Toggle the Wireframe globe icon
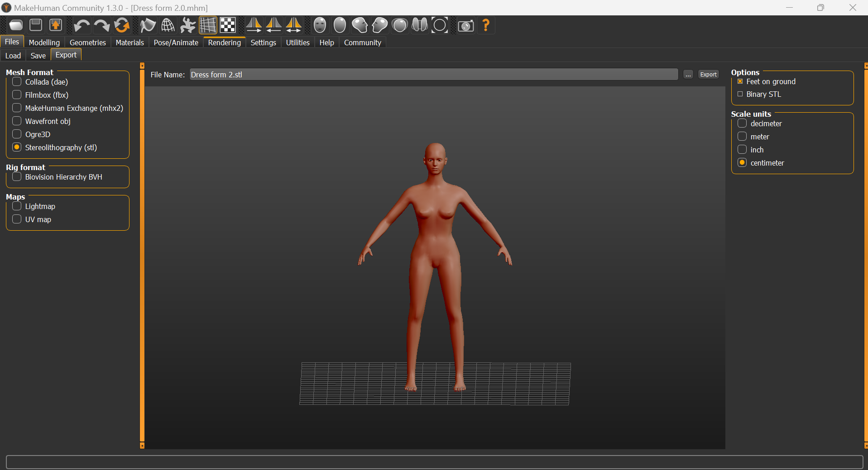Screen dimensions: 868x470 point(168,25)
